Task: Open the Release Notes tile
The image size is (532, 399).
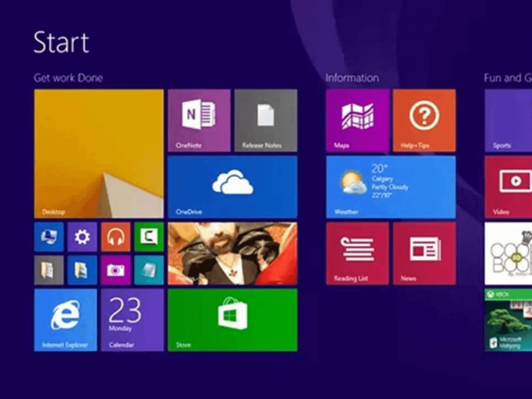Action: pos(265,119)
